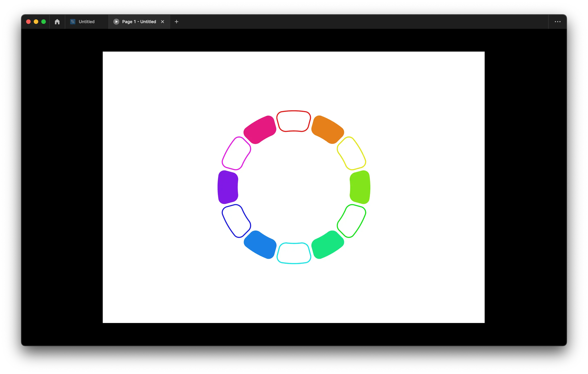Select the bright green outlined segment

[351, 221]
